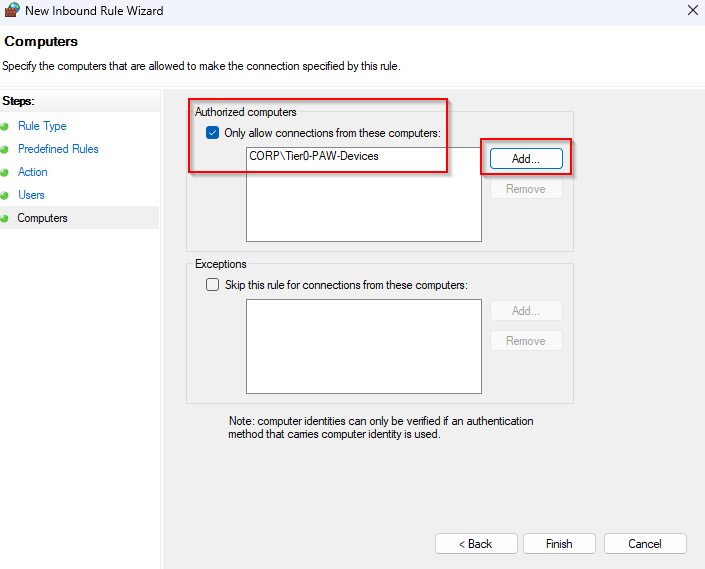Select the CORP\Tier0-PAW-Devices list entry
Image resolution: width=705 pixels, height=569 pixels.
coord(314,156)
